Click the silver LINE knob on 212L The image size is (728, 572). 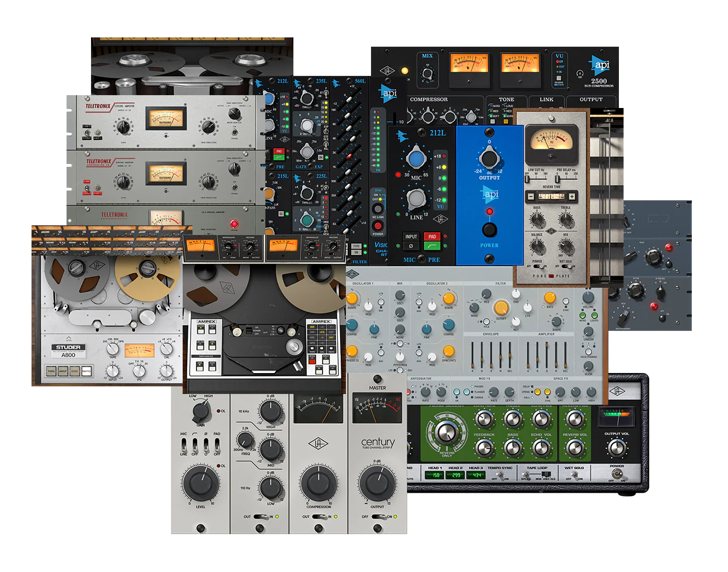click(x=416, y=199)
